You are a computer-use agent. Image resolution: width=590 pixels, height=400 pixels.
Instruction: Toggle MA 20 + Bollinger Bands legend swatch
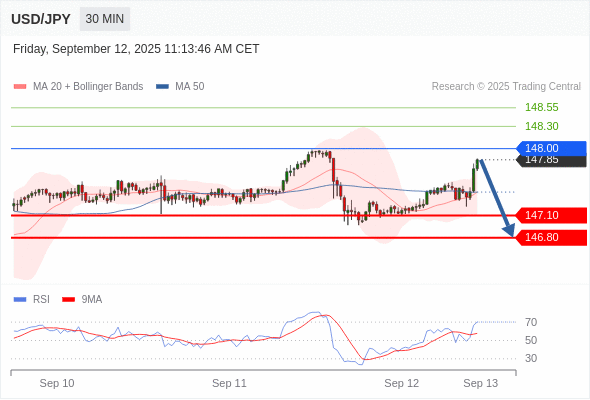[20, 87]
